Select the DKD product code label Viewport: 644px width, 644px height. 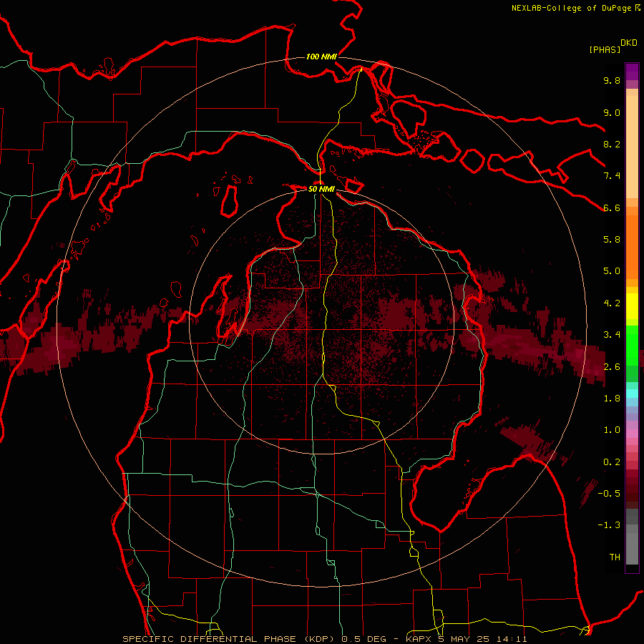click(x=629, y=43)
